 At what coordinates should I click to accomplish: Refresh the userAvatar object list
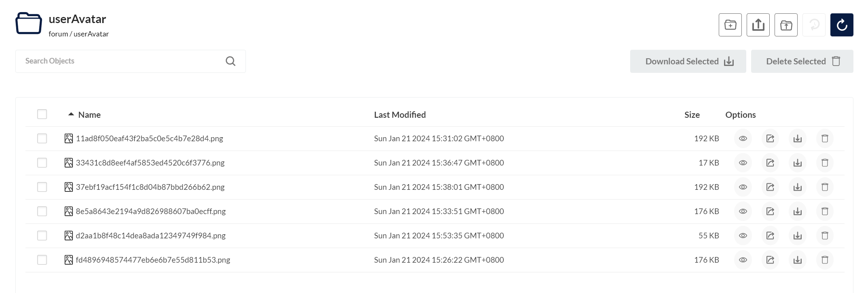click(842, 25)
